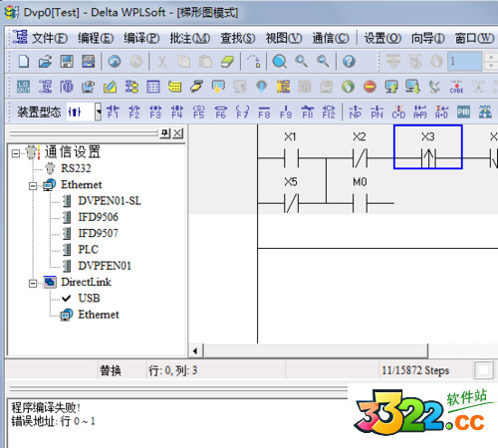The height and width of the screenshot is (448, 498).
Task: Select Ethernet under DirectLink
Action: pyautogui.click(x=99, y=315)
